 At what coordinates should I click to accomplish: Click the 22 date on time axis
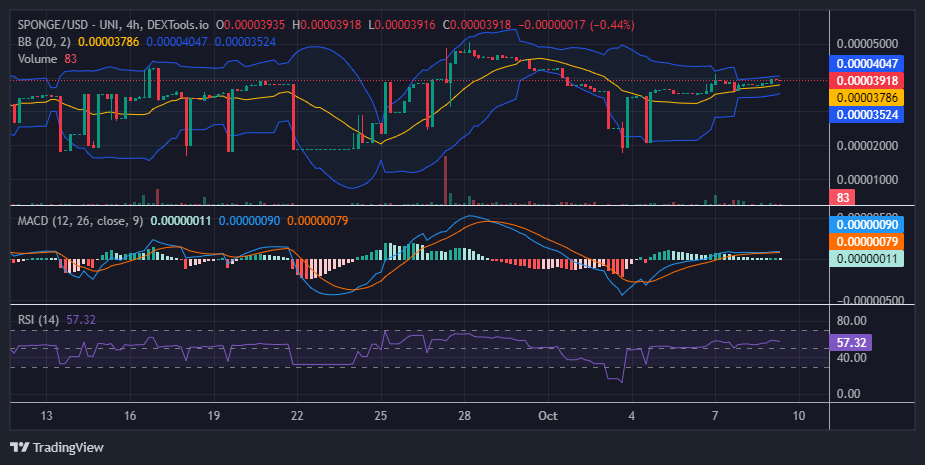[x=297, y=416]
